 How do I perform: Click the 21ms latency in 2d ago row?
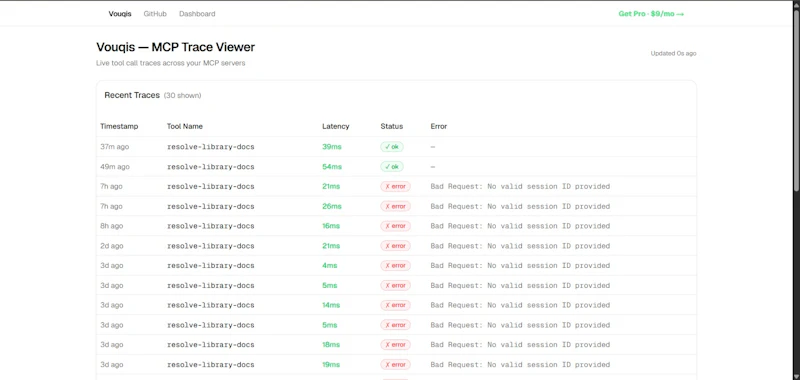tap(331, 246)
